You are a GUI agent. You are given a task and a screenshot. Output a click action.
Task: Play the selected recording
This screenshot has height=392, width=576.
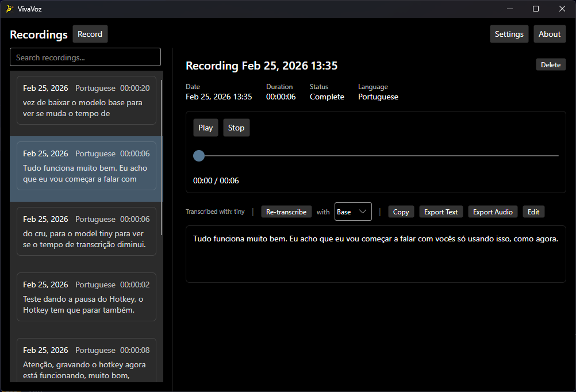pos(205,128)
